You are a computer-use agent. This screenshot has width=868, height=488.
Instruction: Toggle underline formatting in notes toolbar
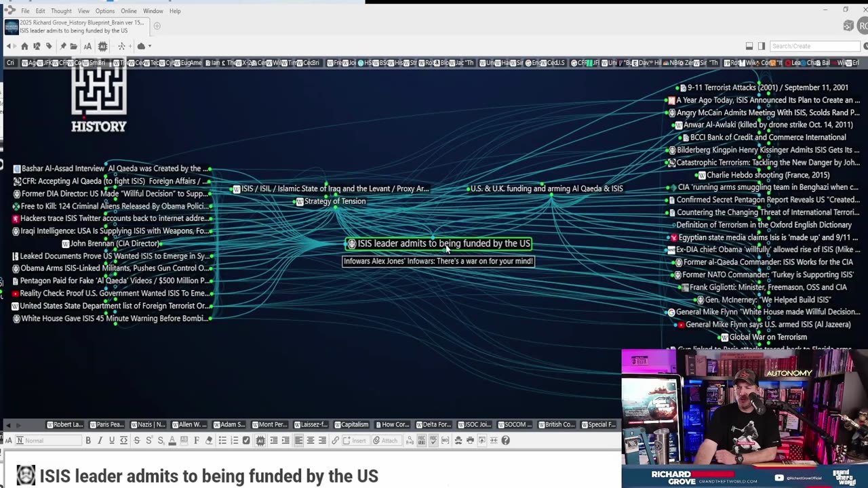coord(111,441)
